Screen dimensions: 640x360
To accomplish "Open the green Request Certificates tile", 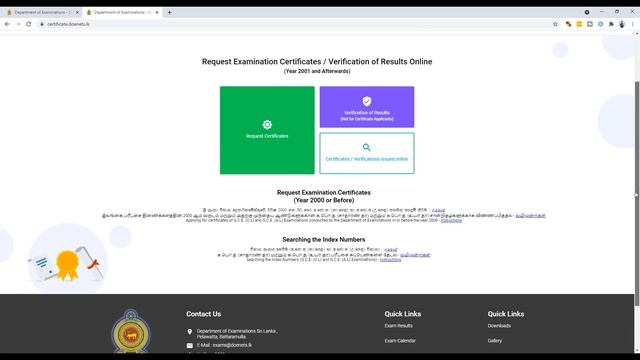I will tap(267, 130).
